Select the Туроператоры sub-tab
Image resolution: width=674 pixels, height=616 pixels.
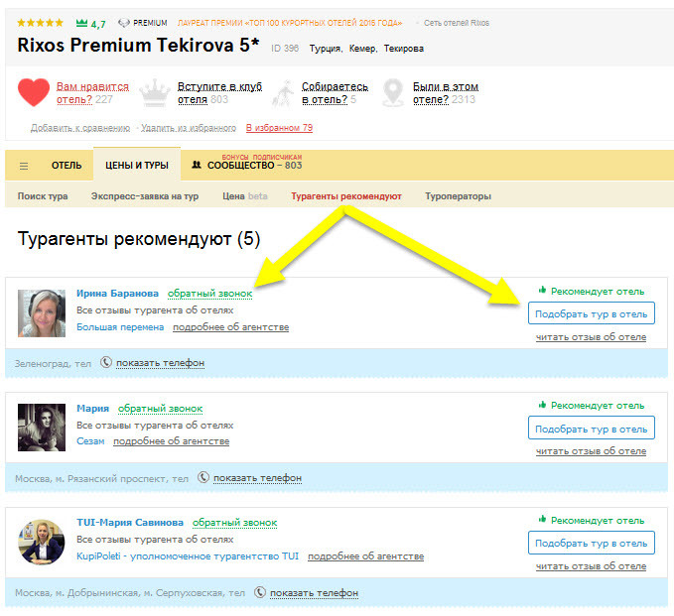(458, 196)
